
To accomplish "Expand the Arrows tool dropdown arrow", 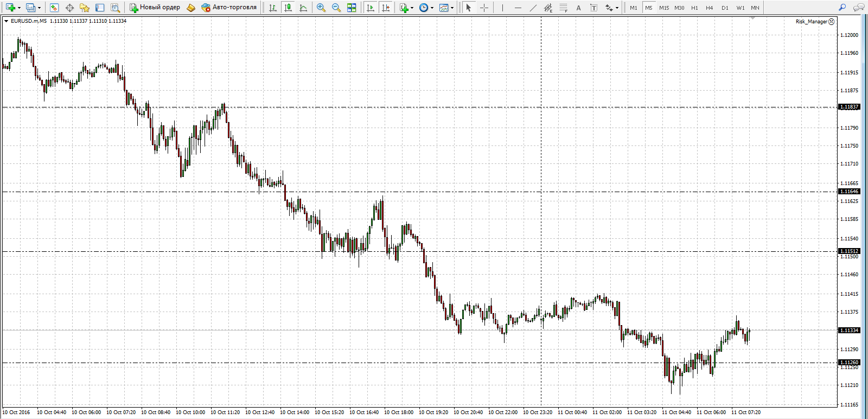I will click(617, 8).
